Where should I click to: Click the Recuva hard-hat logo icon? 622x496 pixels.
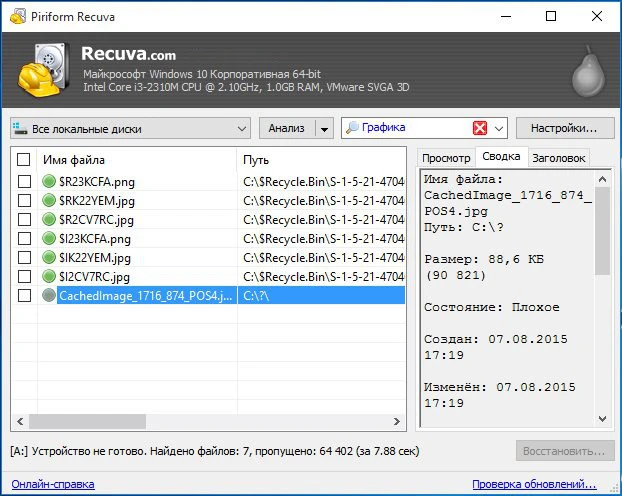[x=39, y=68]
